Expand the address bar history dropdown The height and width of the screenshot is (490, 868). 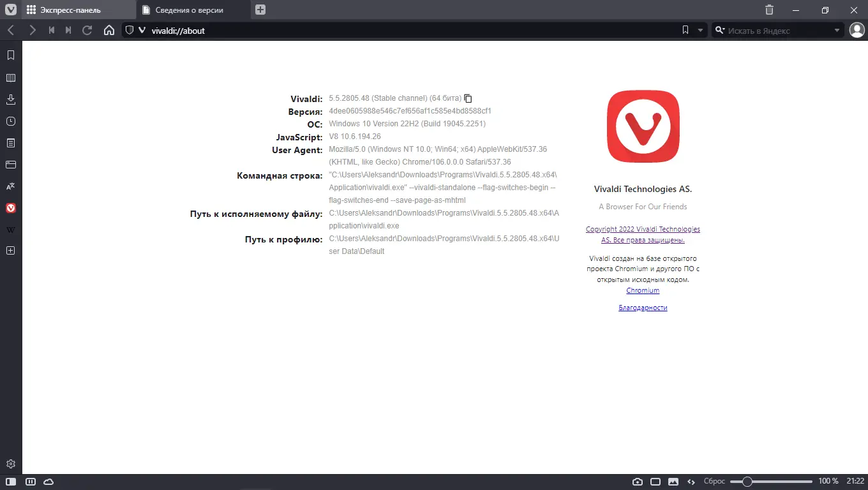[x=700, y=30]
